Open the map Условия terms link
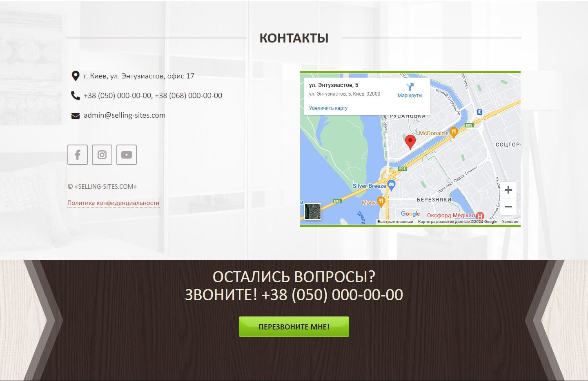Viewport: 588px width, 381px height. [510, 222]
